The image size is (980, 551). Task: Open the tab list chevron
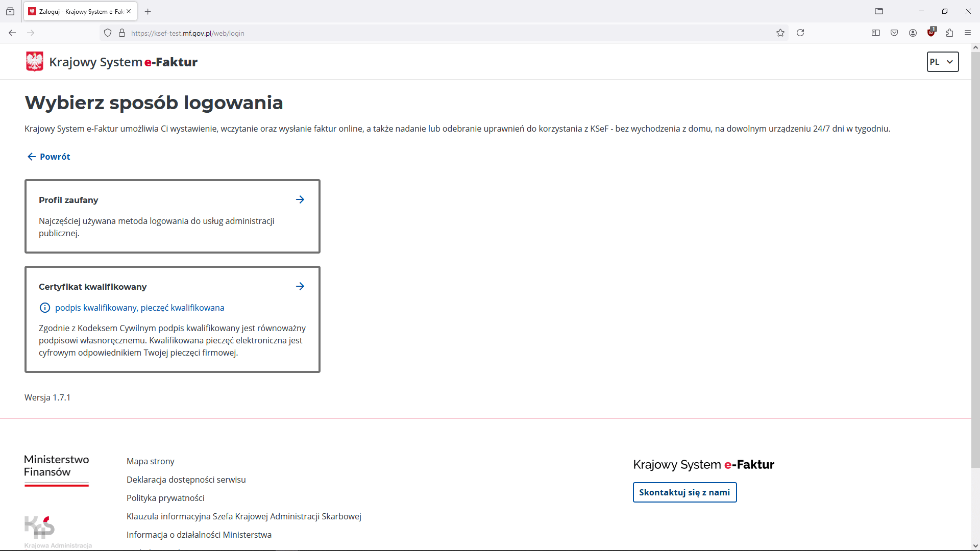point(880,11)
